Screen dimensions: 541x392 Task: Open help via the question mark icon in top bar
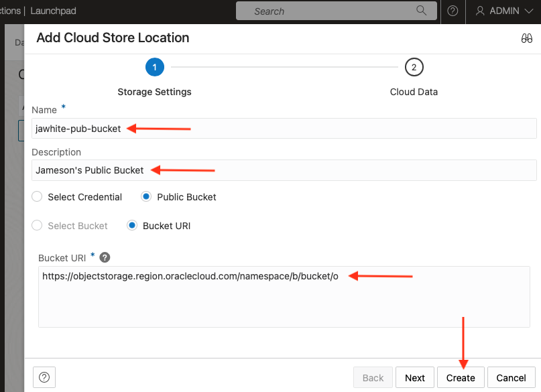point(452,11)
